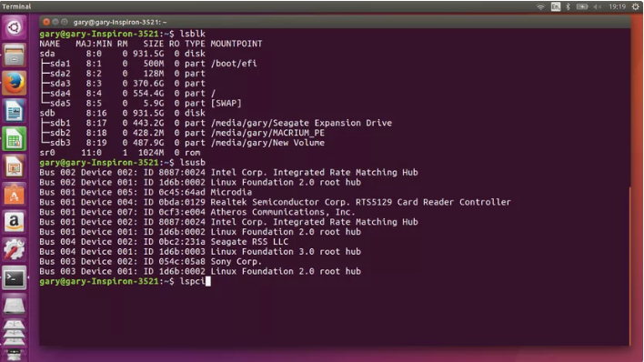Click the sr0 rom device row
This screenshot has height=362, width=644.
point(120,153)
